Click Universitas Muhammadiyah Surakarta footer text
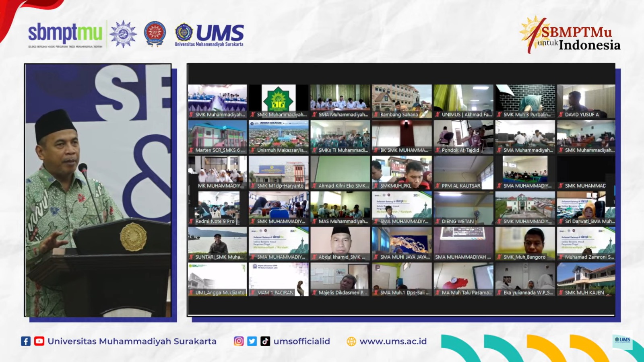This screenshot has width=644, height=362. pos(132,341)
